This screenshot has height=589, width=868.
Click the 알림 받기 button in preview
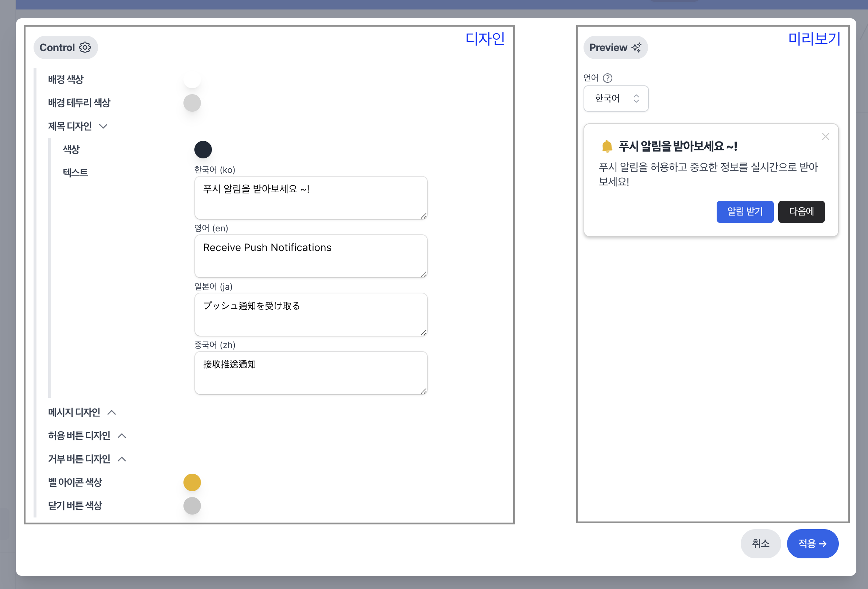pos(745,212)
